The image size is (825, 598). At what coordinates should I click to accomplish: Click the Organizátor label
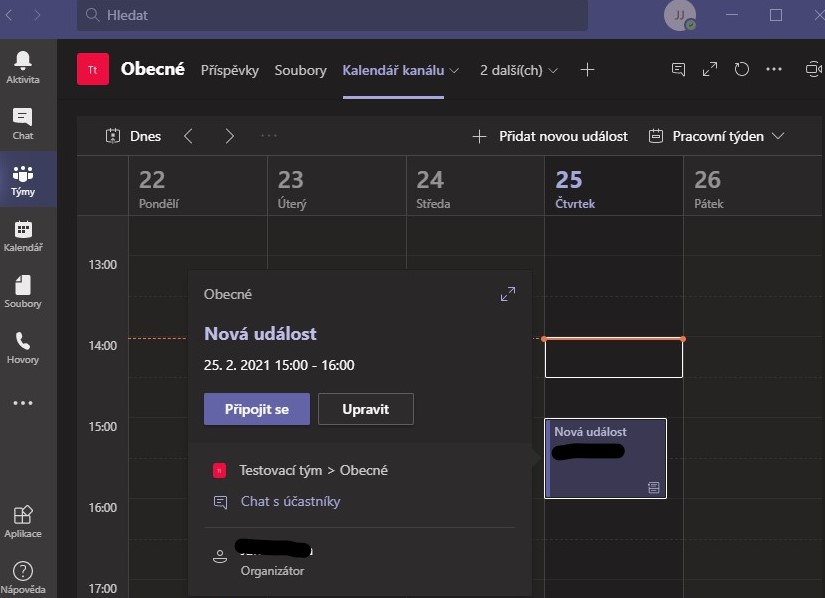coord(272,571)
